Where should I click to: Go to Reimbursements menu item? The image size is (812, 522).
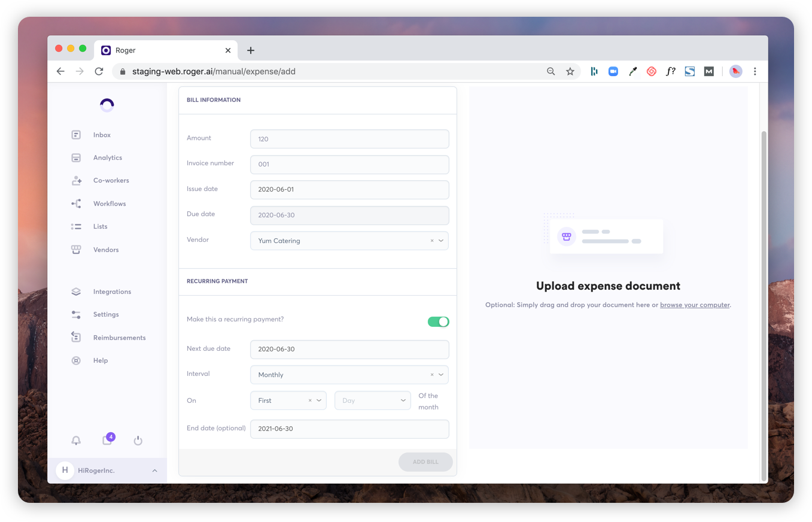tap(120, 338)
